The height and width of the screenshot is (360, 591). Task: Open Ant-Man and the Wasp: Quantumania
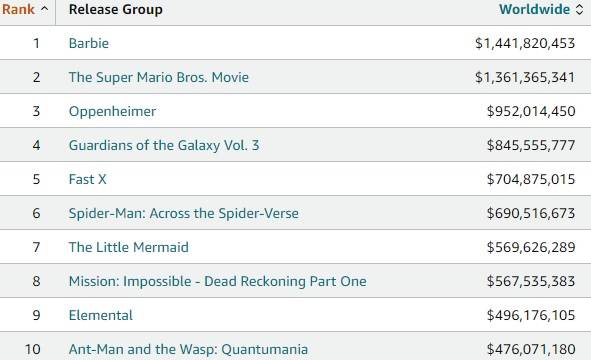click(188, 349)
